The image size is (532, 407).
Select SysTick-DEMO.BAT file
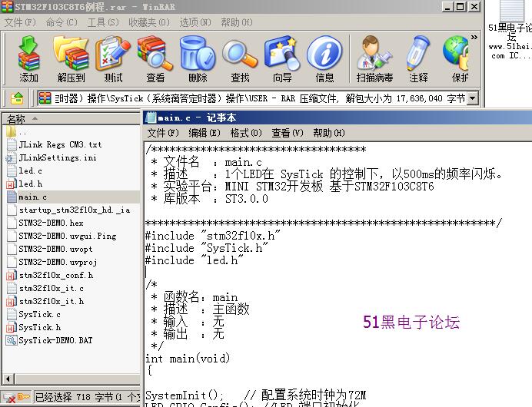point(55,341)
